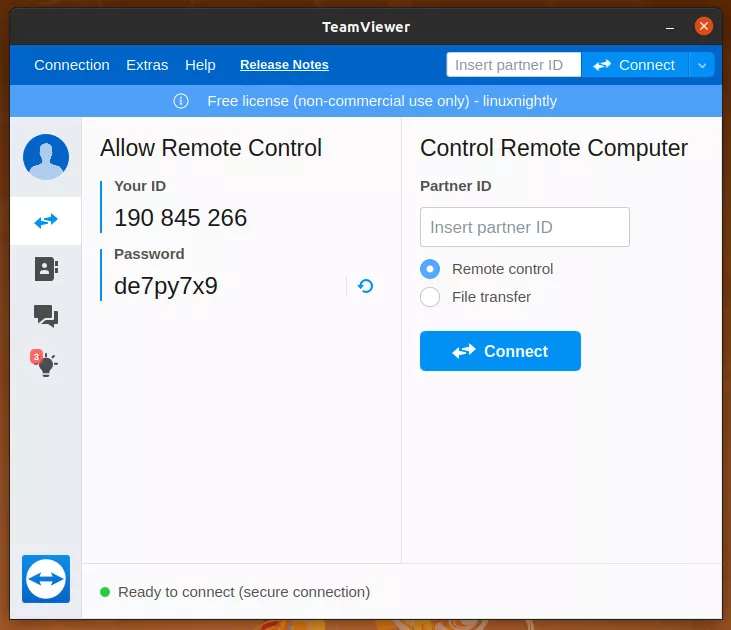The height and width of the screenshot is (630, 731).
Task: Click the info icon in the license banner
Action: [x=181, y=101]
